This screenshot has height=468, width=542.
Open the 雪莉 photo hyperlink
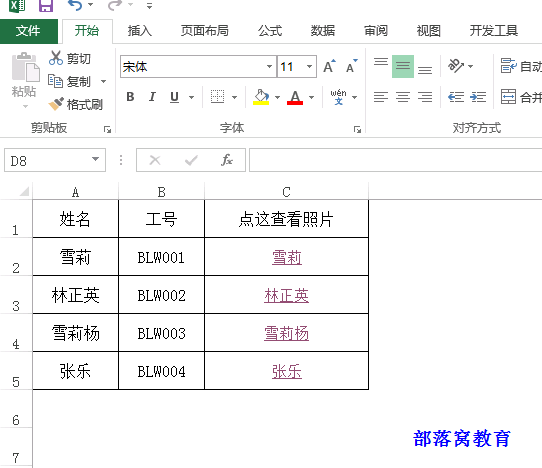(287, 258)
